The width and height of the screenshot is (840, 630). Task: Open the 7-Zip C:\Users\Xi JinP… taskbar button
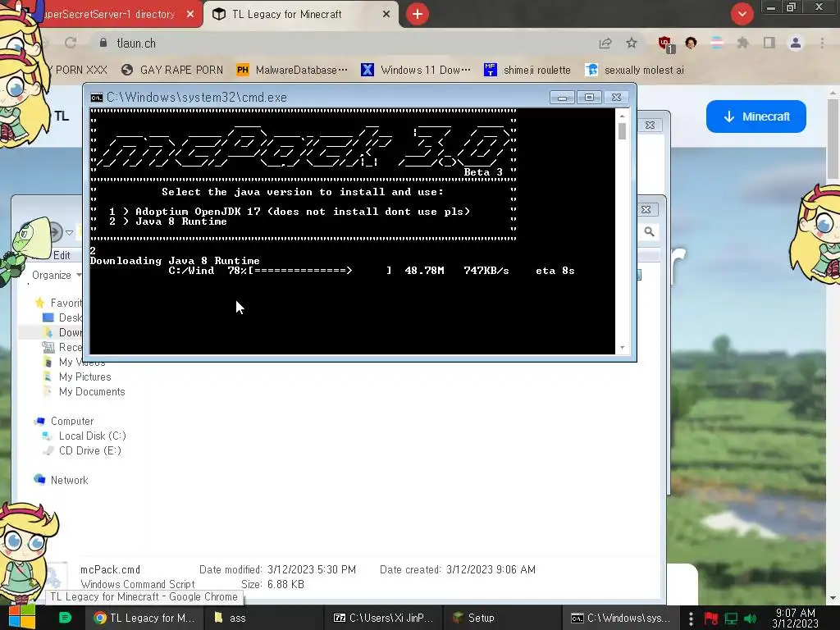click(x=383, y=619)
